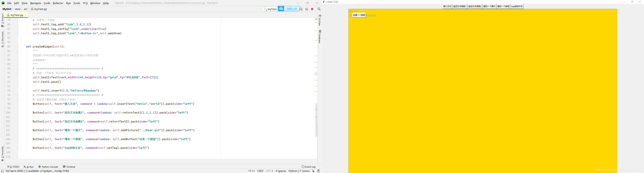This screenshot has height=173, width=644.
Task: Open Search Everywhere magnifier
Action: click(319, 9)
